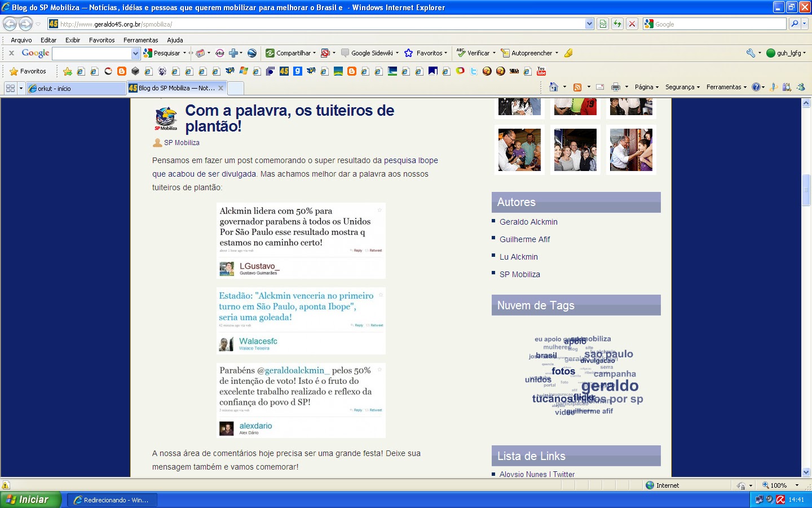Open the Favoritos menu in menu bar
The image size is (812, 508).
[x=102, y=40]
